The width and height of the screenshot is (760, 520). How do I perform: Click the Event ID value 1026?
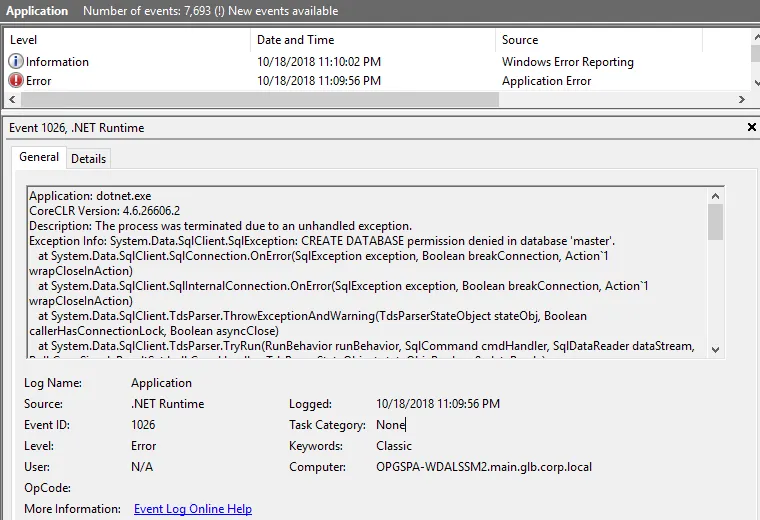(143, 425)
